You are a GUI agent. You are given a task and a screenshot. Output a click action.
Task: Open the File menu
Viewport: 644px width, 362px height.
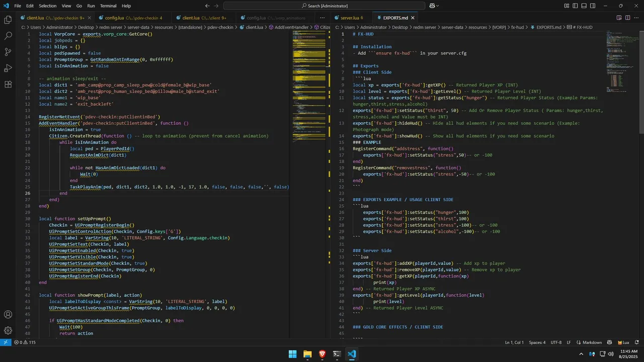coord(18,6)
